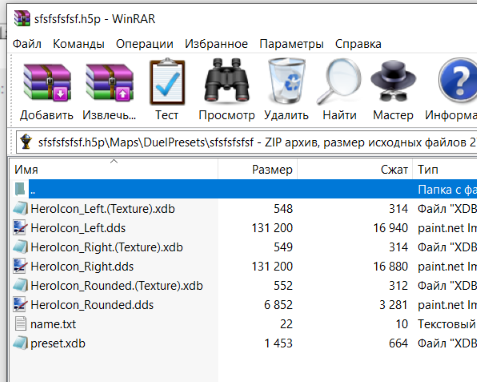
Task: Sort by Тип column header
Action: pyautogui.click(x=445, y=170)
